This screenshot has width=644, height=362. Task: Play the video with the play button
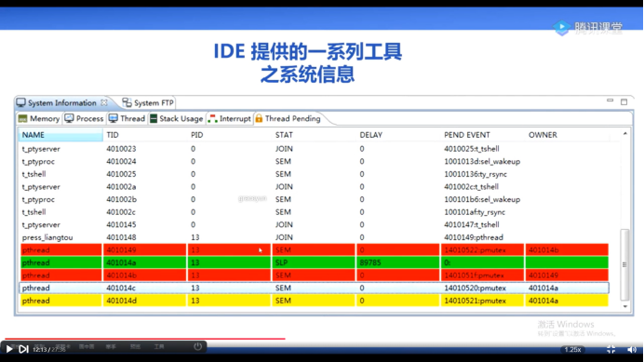click(9, 349)
